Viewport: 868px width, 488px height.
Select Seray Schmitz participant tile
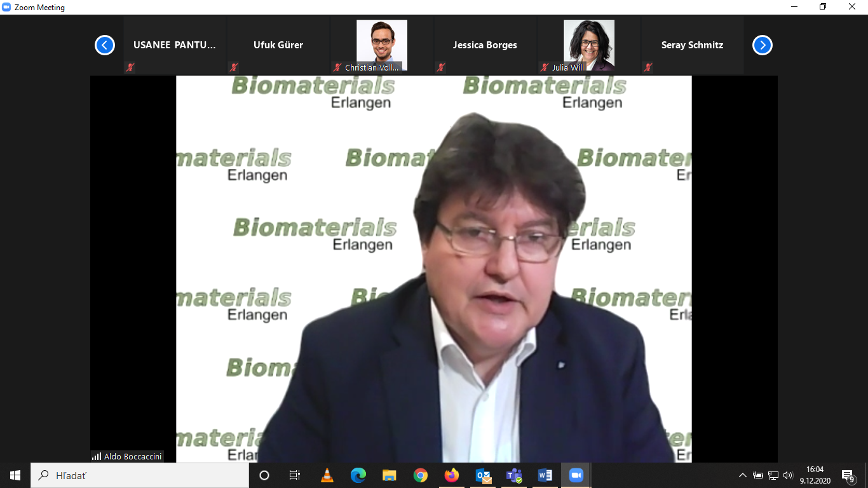[693, 45]
